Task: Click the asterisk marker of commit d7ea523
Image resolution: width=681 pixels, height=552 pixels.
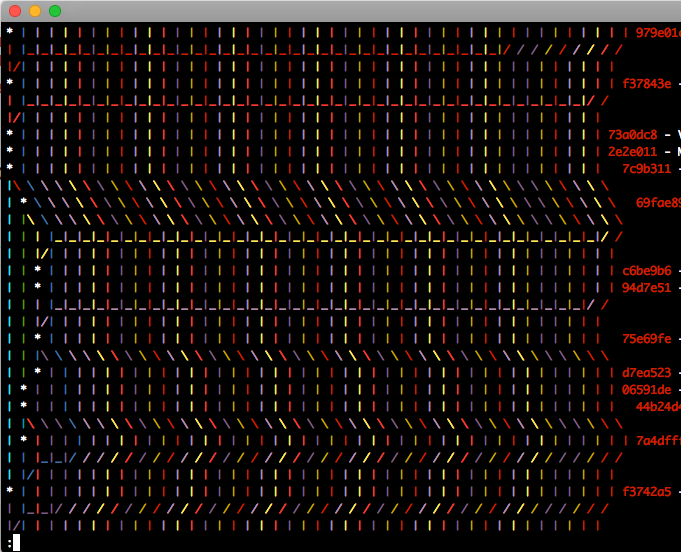Action: (38, 371)
